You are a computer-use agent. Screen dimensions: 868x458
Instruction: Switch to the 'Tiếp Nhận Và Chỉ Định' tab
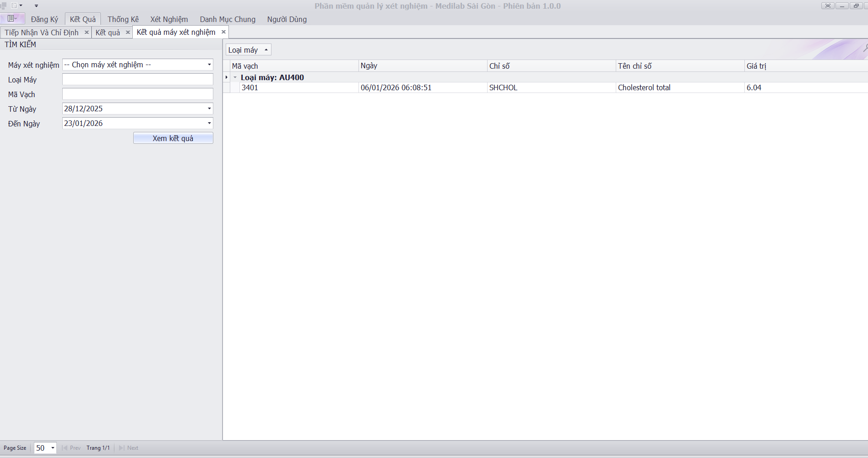(x=42, y=33)
